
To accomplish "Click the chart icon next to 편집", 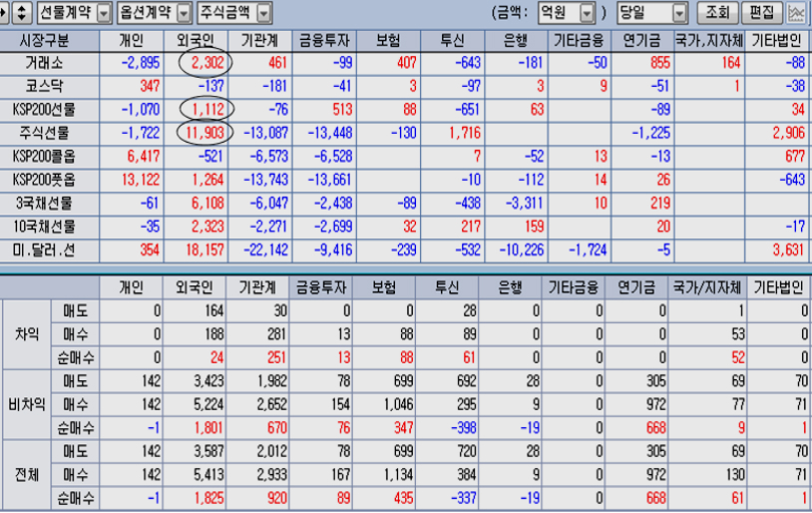I will coord(797,13).
